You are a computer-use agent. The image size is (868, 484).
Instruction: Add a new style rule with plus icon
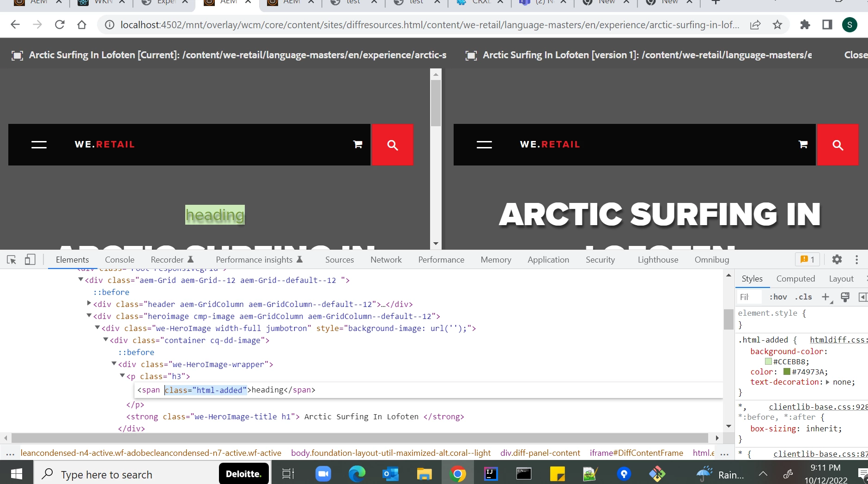point(826,297)
